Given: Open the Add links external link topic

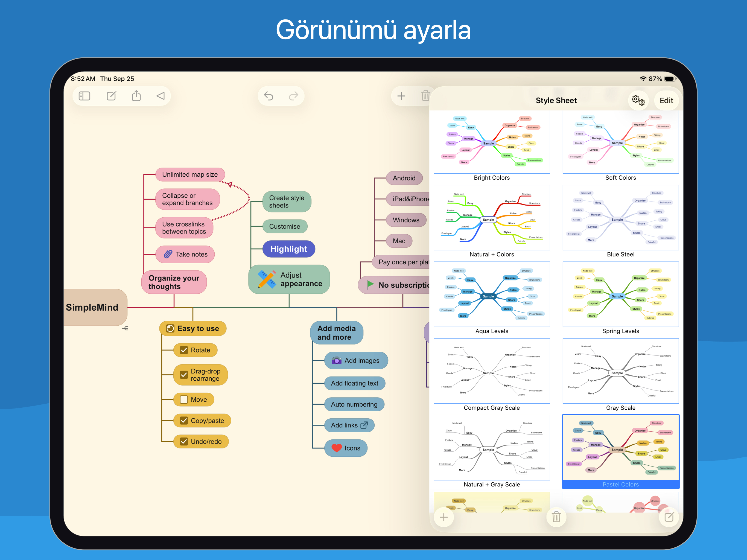Looking at the screenshot, I should [349, 425].
